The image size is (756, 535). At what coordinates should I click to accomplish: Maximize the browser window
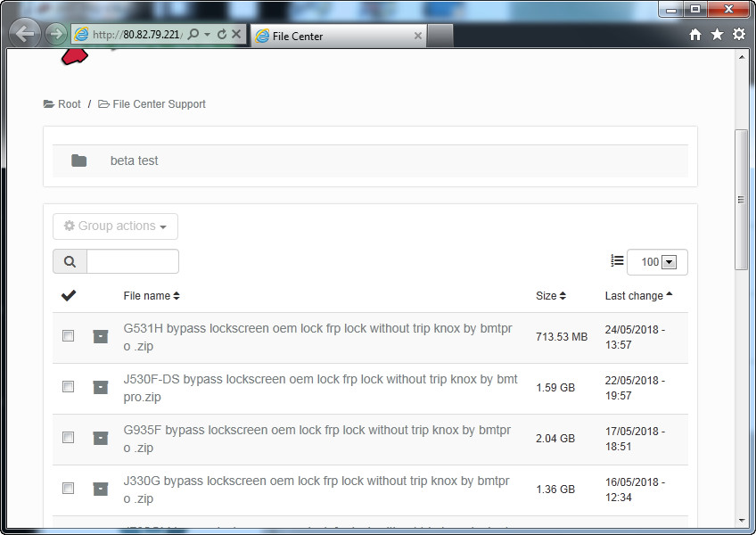pos(695,9)
